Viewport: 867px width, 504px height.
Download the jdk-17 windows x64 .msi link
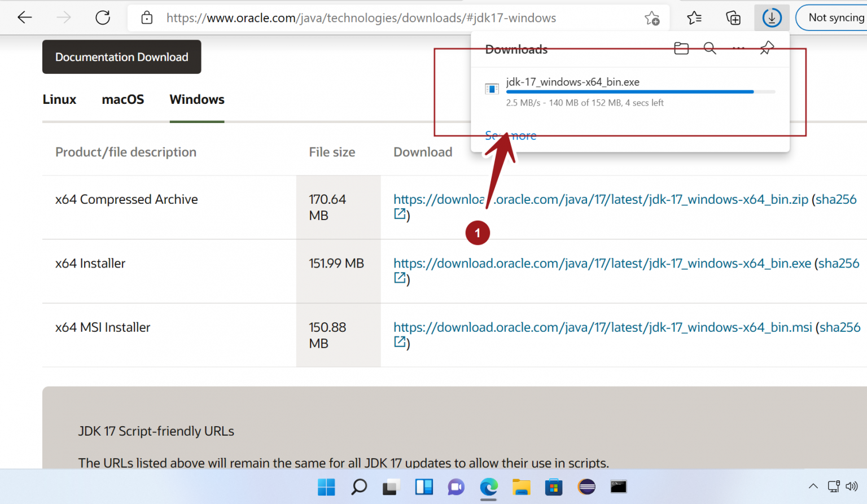(x=602, y=327)
